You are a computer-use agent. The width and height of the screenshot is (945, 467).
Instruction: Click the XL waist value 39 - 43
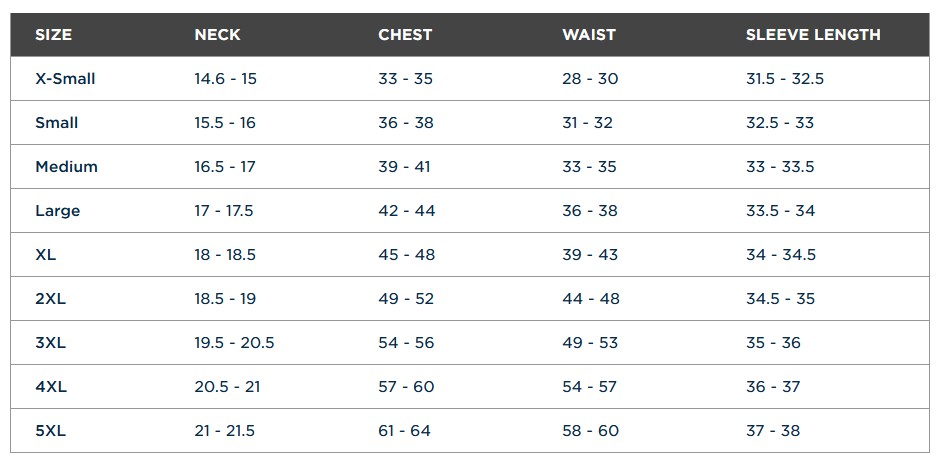(590, 255)
